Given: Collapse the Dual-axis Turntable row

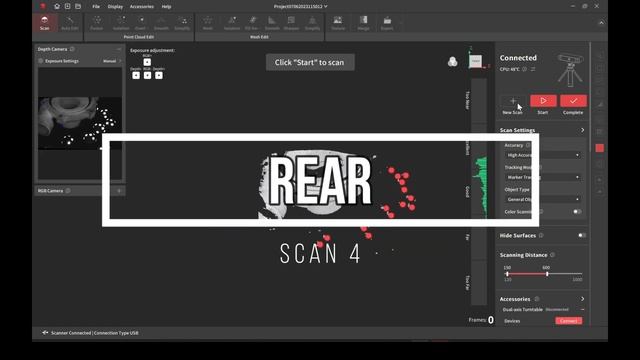Looking at the screenshot, I should coord(582,309).
